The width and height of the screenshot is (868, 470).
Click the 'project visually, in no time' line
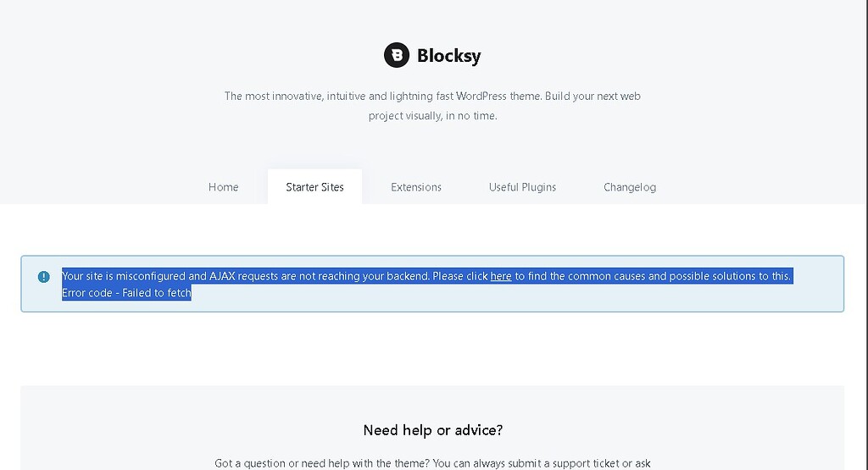click(x=433, y=115)
